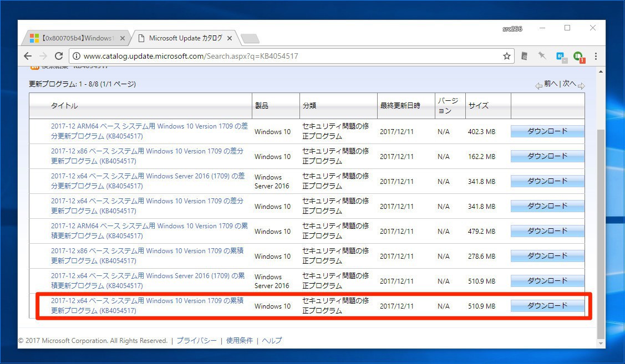Screen dimensions: 625x364
Task: Click the first extension icon beside the star
Action: pyautogui.click(x=525, y=56)
